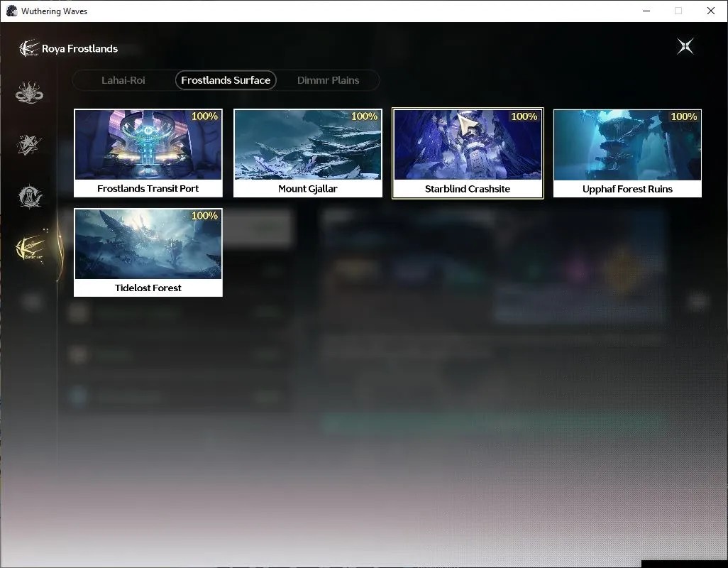Minimize the Wuthering Waves window
The height and width of the screenshot is (568, 728).
pyautogui.click(x=646, y=11)
